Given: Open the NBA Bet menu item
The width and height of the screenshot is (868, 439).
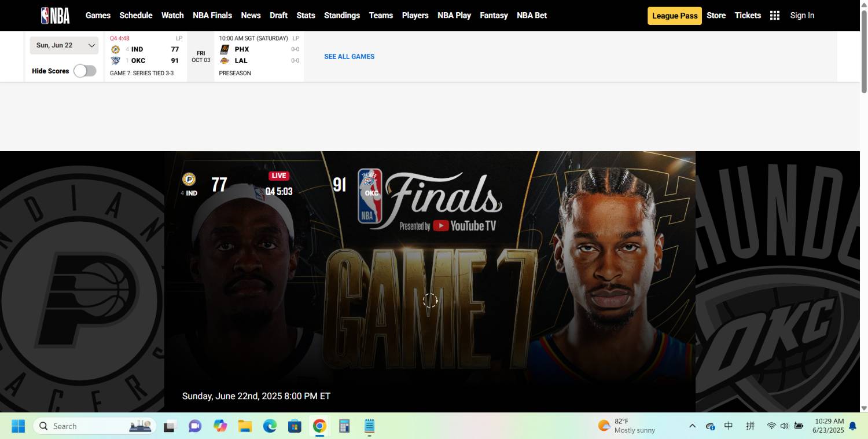Looking at the screenshot, I should coord(532,16).
